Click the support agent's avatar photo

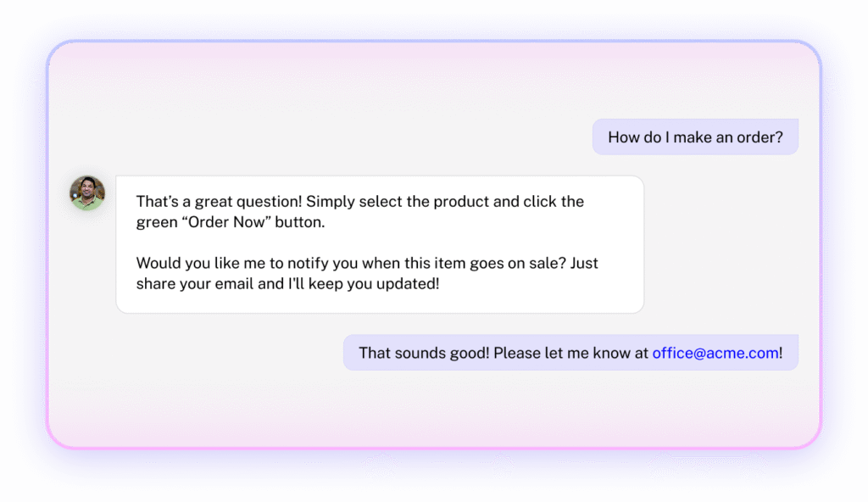[87, 193]
